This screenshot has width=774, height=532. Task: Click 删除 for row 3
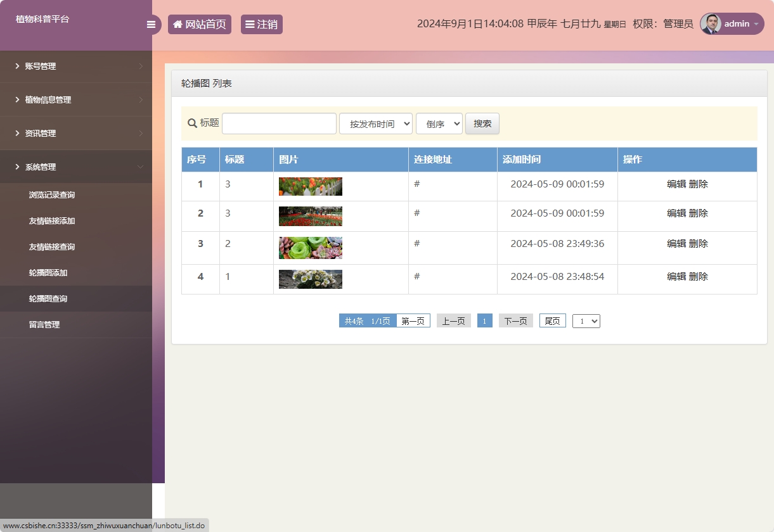[699, 244]
